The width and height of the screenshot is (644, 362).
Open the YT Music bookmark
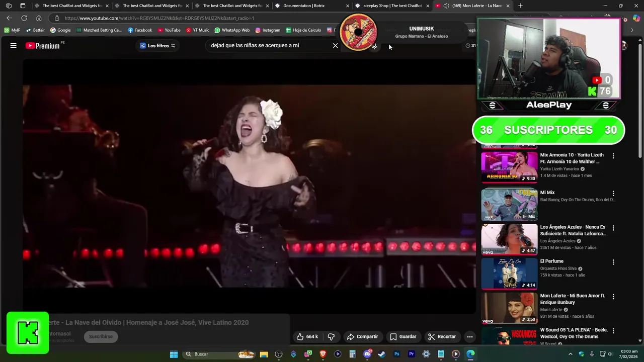[x=197, y=30]
